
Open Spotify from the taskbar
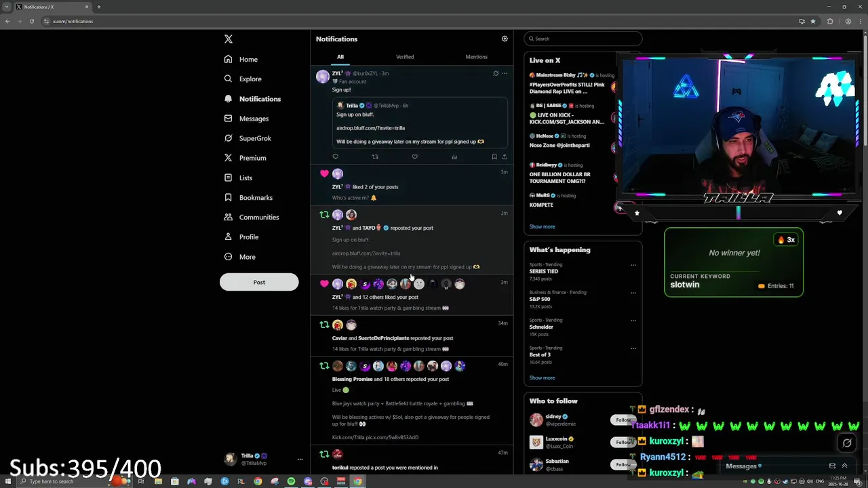pyautogui.click(x=291, y=481)
